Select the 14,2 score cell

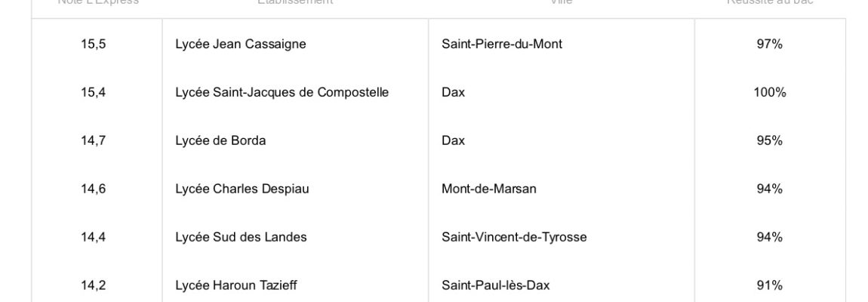pyautogui.click(x=94, y=285)
